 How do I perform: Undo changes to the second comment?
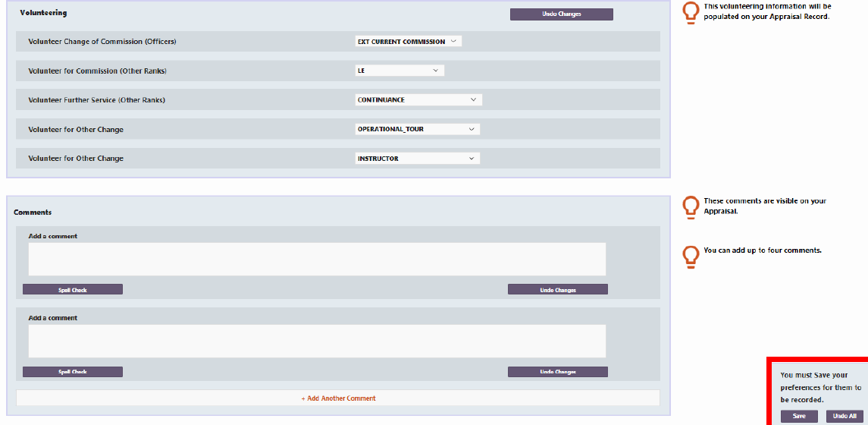tap(557, 372)
